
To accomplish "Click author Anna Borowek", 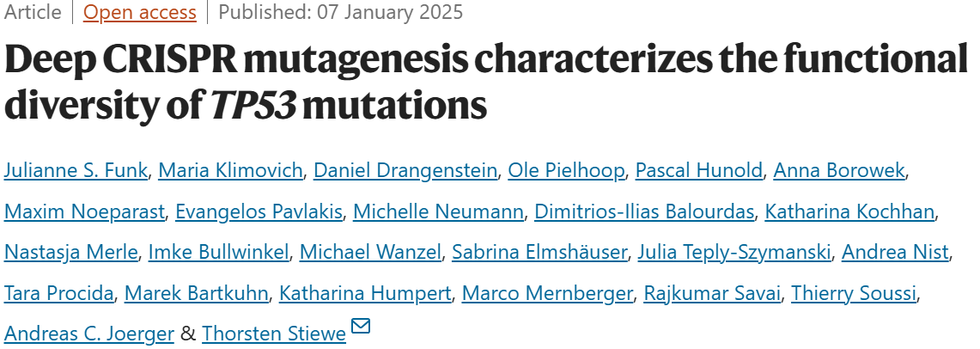I will pyautogui.click(x=839, y=170).
